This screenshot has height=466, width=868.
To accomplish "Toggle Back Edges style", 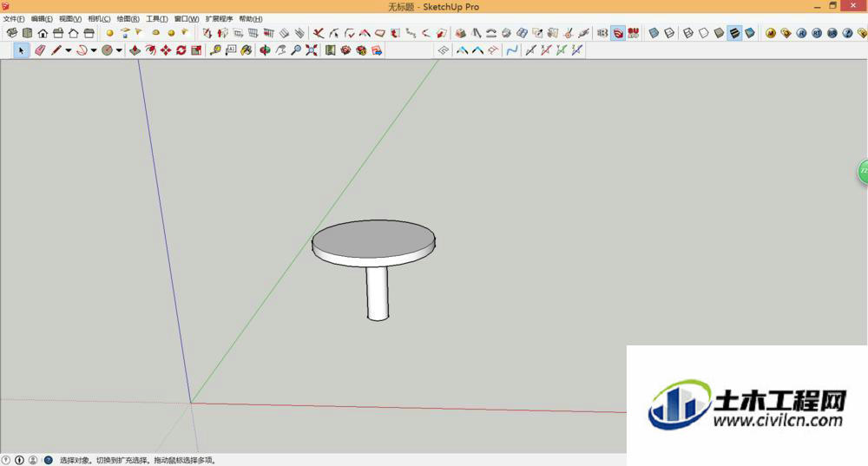I will pyautogui.click(x=669, y=33).
